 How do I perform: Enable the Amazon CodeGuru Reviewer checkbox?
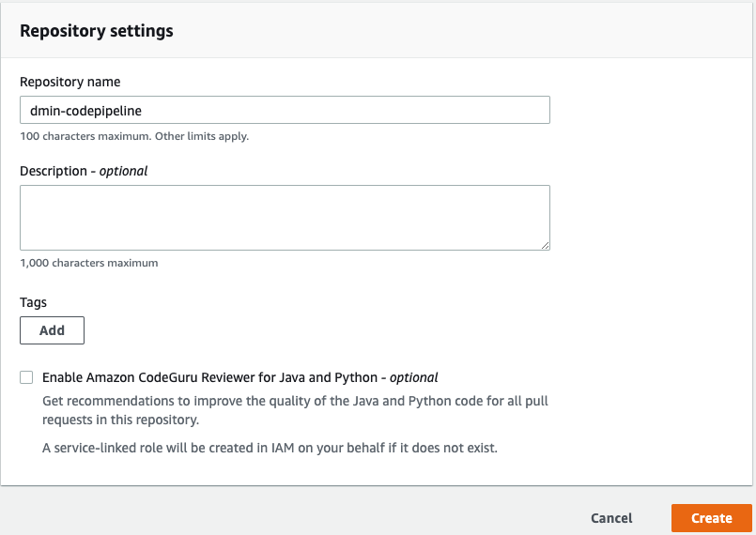pos(26,377)
